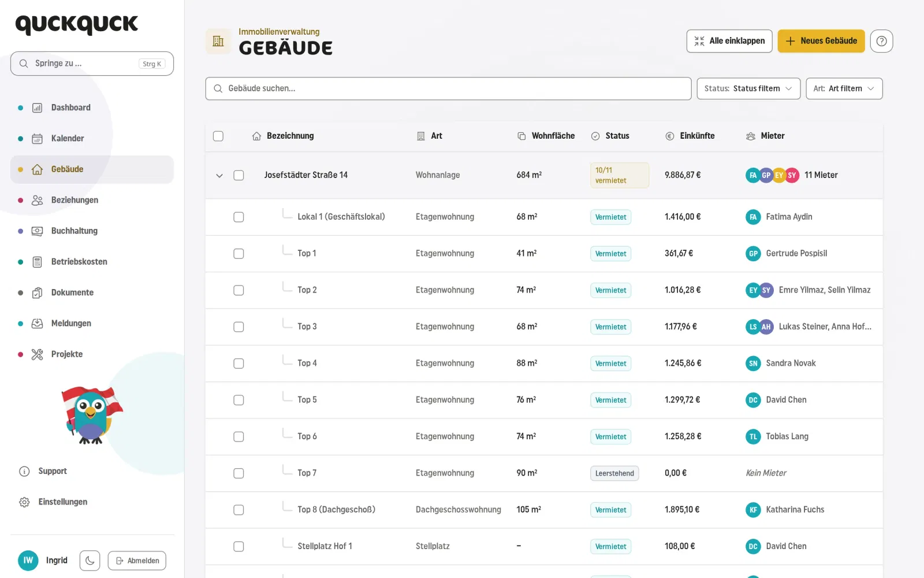Viewport: 924px width, 578px height.
Task: Toggle dark mode with moon icon
Action: point(90,561)
